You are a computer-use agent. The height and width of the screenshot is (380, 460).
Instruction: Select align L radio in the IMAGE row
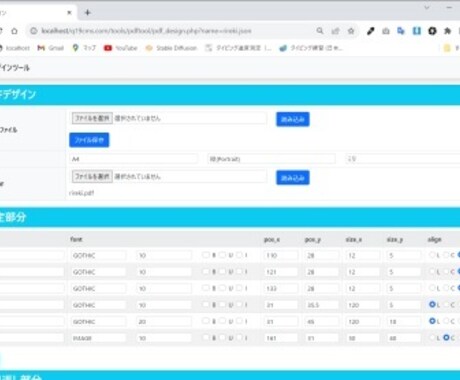tap(432, 338)
